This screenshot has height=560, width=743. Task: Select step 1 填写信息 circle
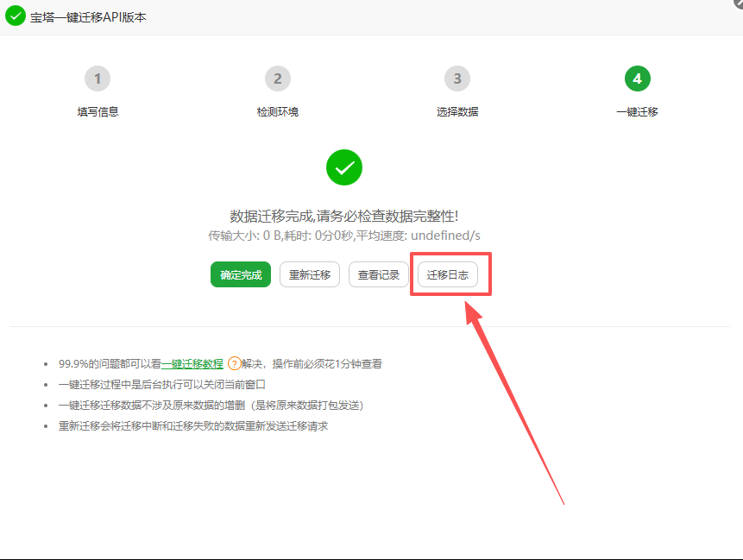pos(98,78)
